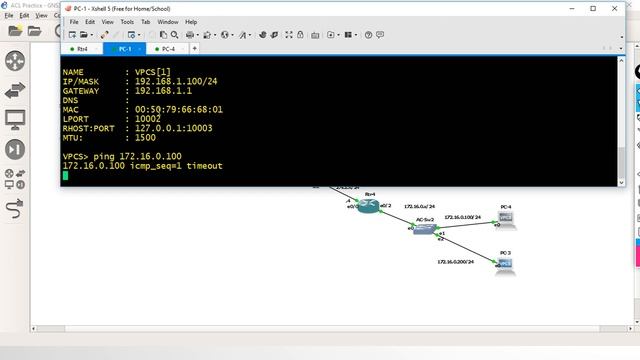Viewport: 640px width, 360px height.
Task: Open the GNS3 File menu
Action: coord(9,16)
